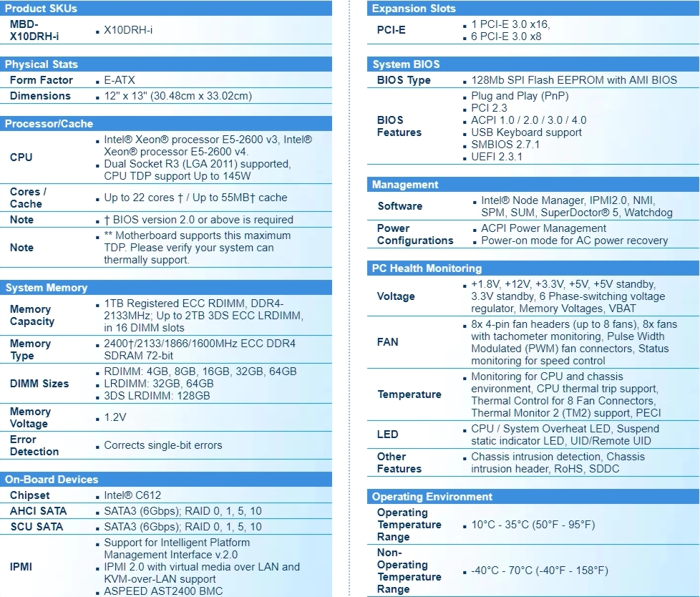Screen dimensions: 700x597
Task: Click the 'Processor/Cache' section header
Action: (x=165, y=124)
